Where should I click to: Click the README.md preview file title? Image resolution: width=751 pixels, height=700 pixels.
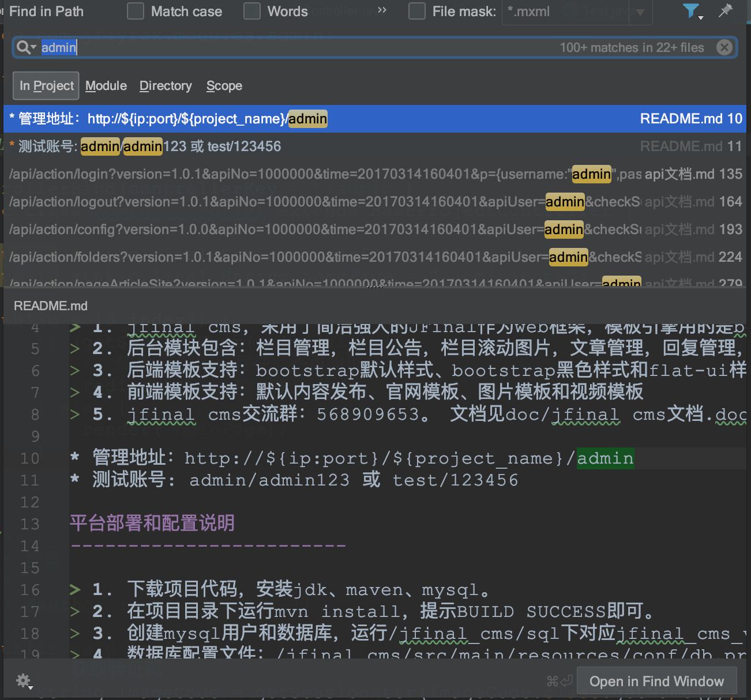coord(51,306)
